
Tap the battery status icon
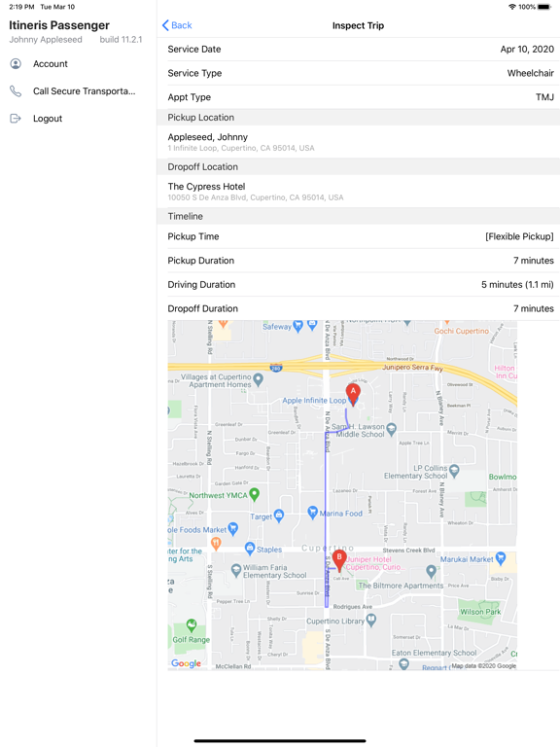pyautogui.click(x=544, y=7)
